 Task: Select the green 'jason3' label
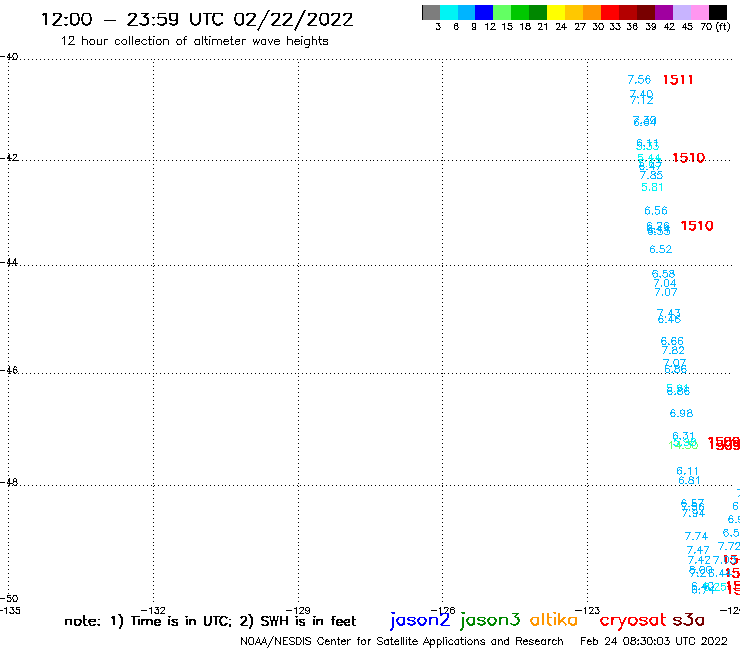point(490,620)
